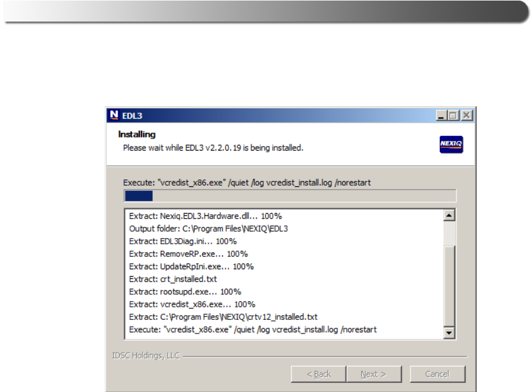
Task: Select log line 'Output folder: C:\Program Files\NEXIQ\EDL3'
Action: pos(209,228)
